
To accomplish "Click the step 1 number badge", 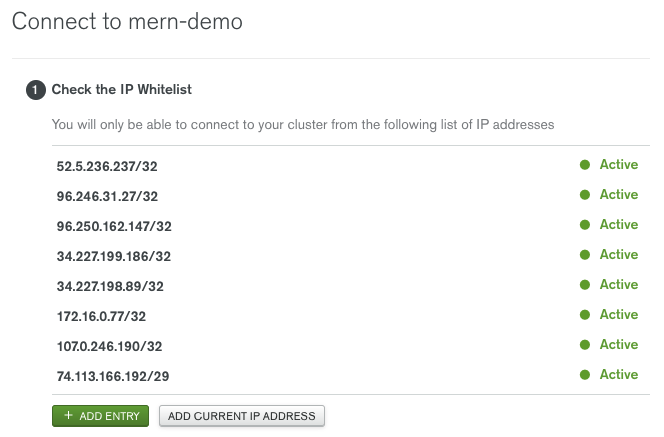I will pyautogui.click(x=36, y=90).
